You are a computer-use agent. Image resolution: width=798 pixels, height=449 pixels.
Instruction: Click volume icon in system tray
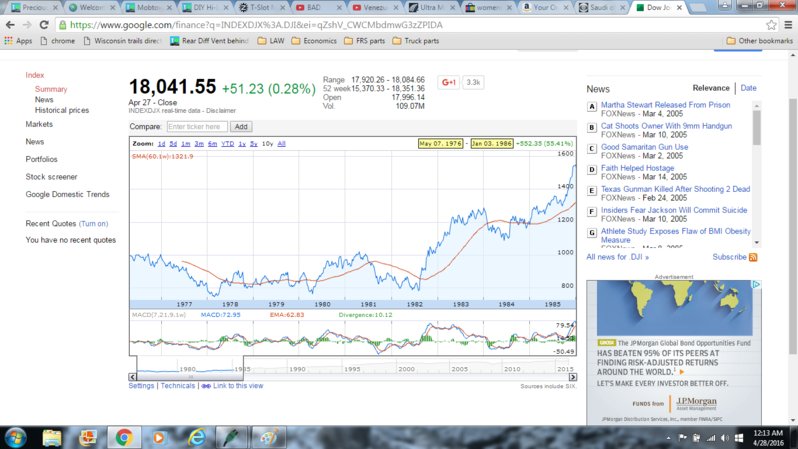tap(725, 438)
